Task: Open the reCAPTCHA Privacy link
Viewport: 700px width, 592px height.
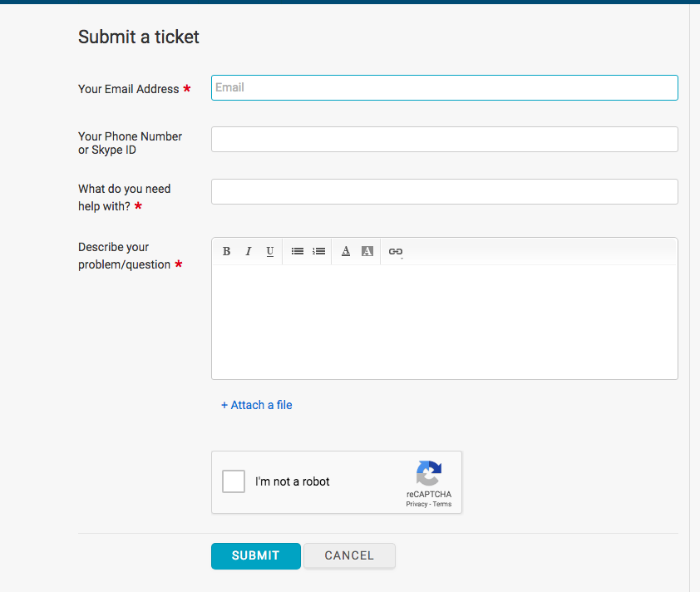Action: [417, 504]
